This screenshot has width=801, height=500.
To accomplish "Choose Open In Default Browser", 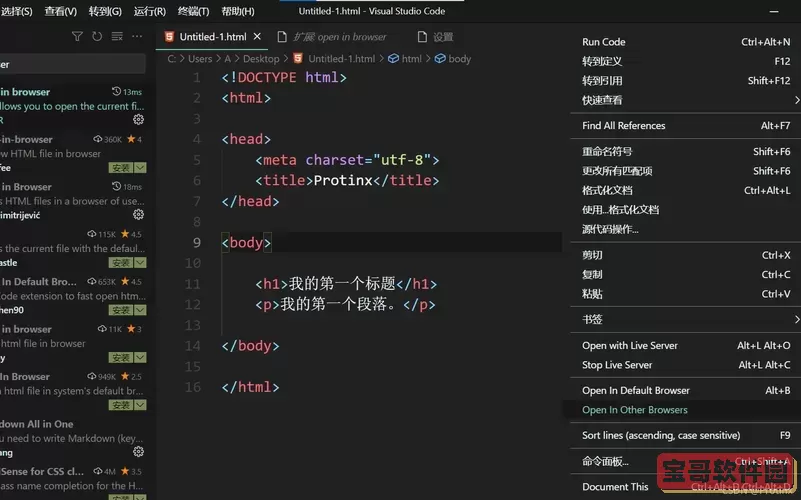I will point(685,391).
